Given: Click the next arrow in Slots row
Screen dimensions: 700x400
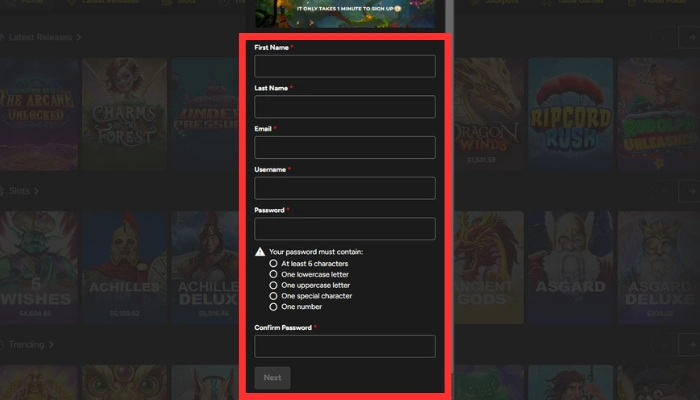Looking at the screenshot, I should 688,189.
